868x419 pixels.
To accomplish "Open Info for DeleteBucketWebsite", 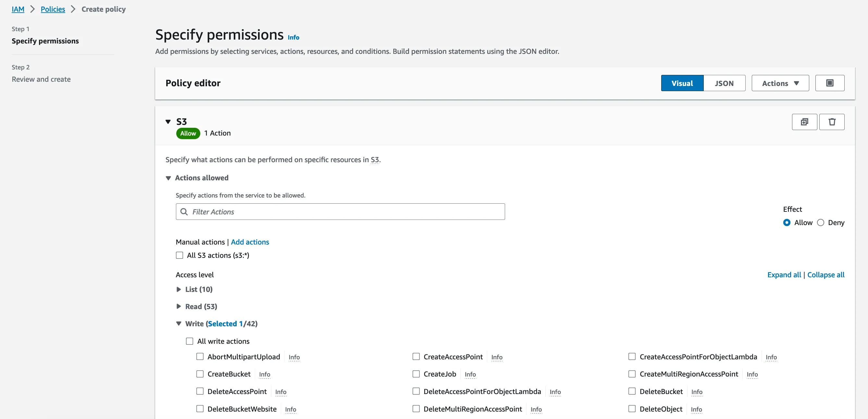I will [x=291, y=409].
